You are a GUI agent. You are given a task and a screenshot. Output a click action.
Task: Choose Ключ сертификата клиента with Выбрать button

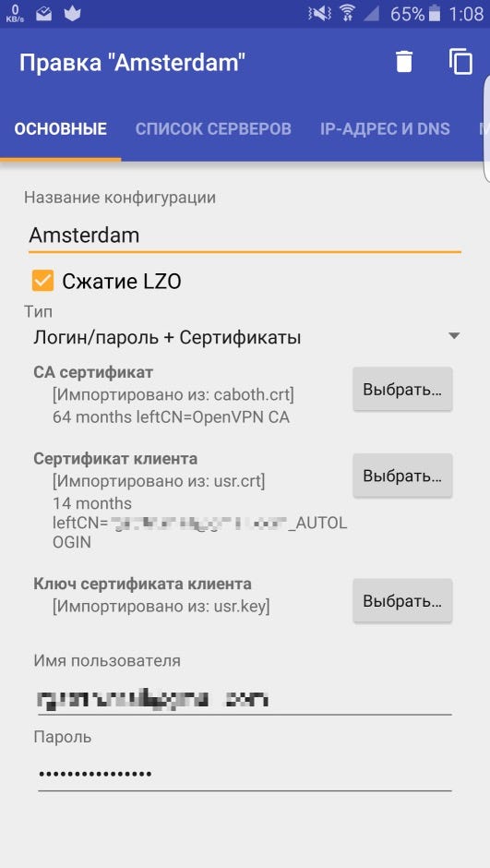pos(402,600)
